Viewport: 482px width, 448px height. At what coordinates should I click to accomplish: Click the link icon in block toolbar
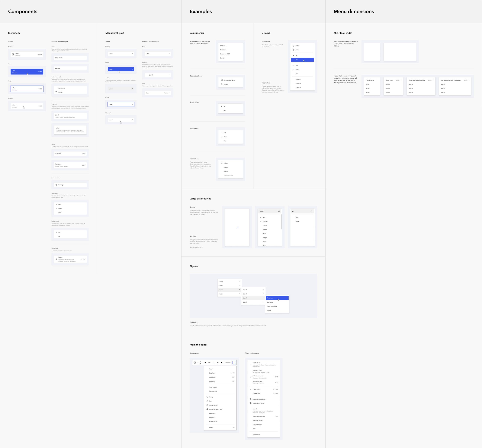(x=209, y=363)
